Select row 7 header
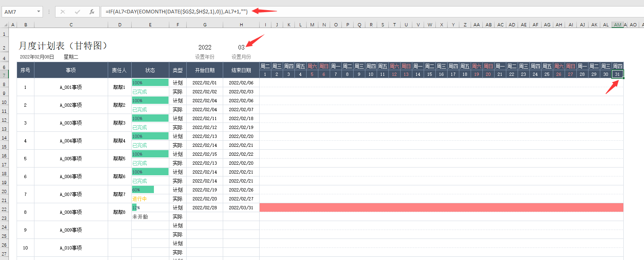This screenshot has width=644, height=260. click(x=4, y=75)
